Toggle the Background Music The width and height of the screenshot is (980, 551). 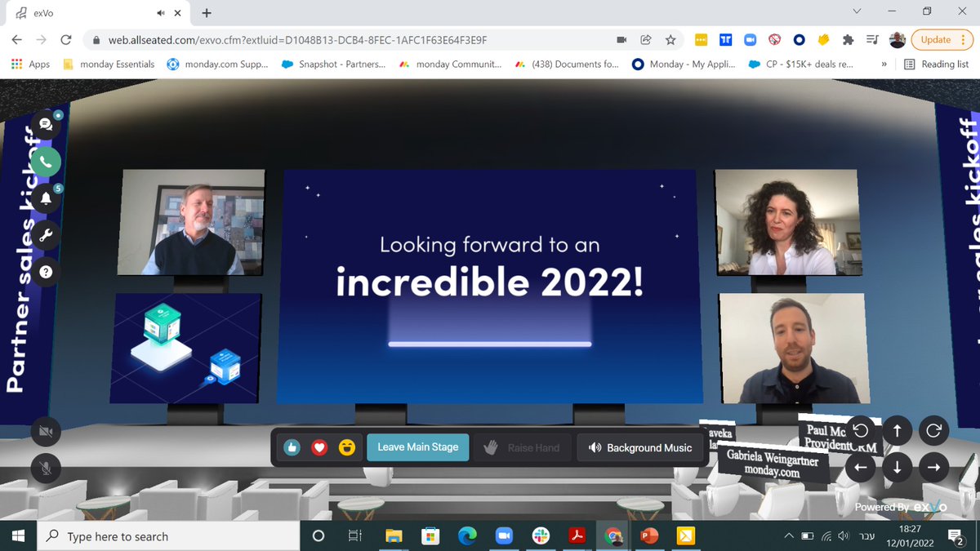click(641, 447)
